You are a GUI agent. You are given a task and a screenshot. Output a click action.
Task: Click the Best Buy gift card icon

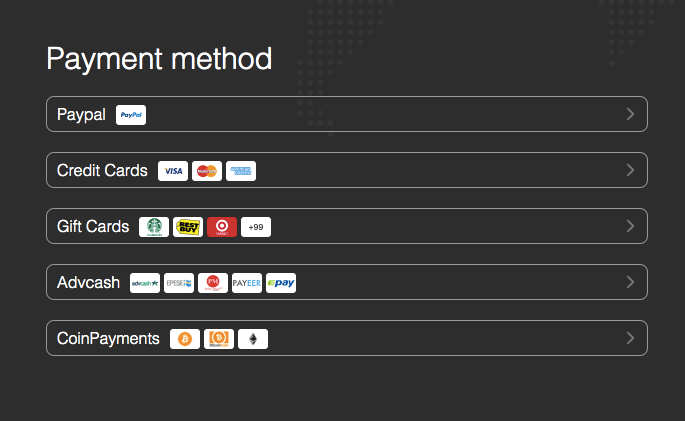[x=188, y=227]
